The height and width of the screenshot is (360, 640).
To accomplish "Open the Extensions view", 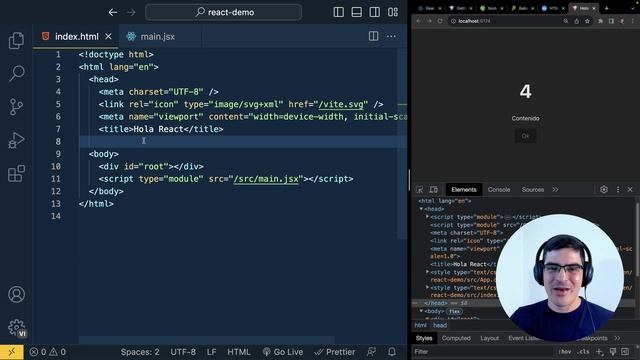I will pyautogui.click(x=16, y=173).
